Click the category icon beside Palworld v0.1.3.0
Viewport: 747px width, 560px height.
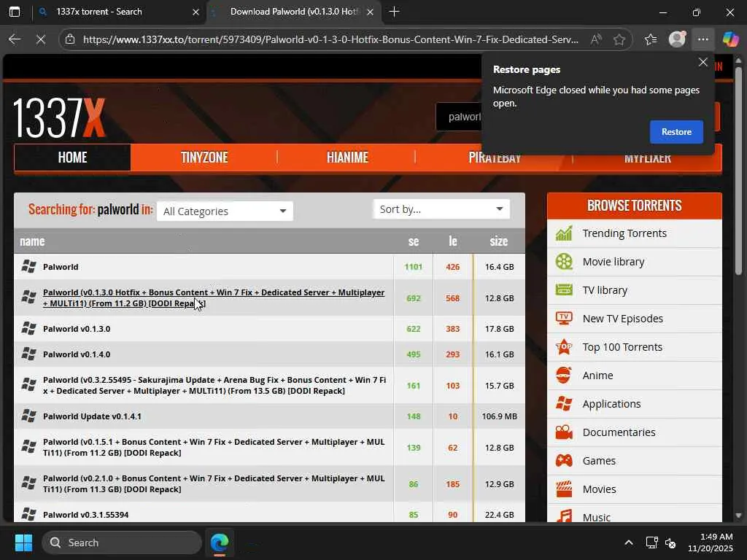click(x=28, y=329)
